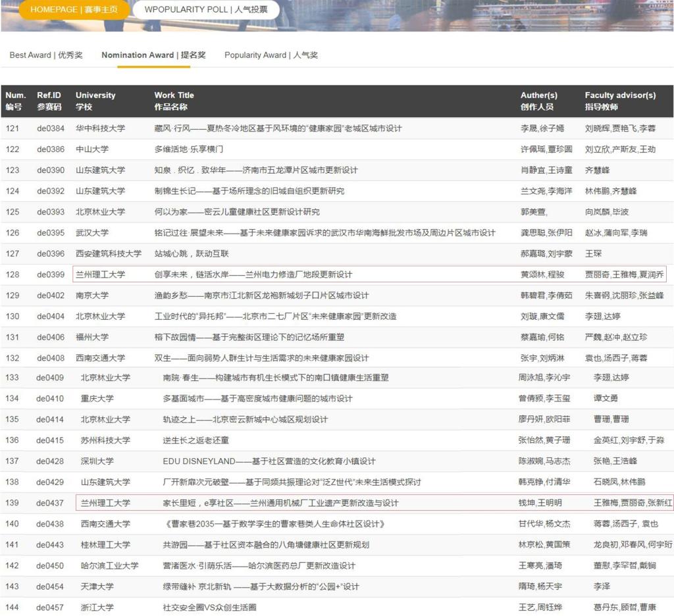Screen dimensions: 674x616
Task: Click the Work Title 作品名称 column header
Action: [x=174, y=101]
